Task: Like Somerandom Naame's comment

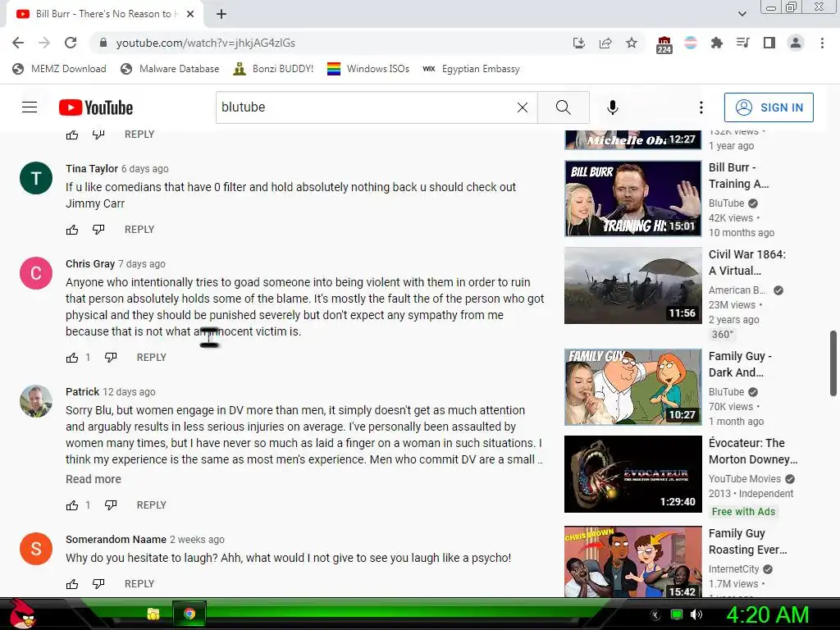Action: pos(72,584)
